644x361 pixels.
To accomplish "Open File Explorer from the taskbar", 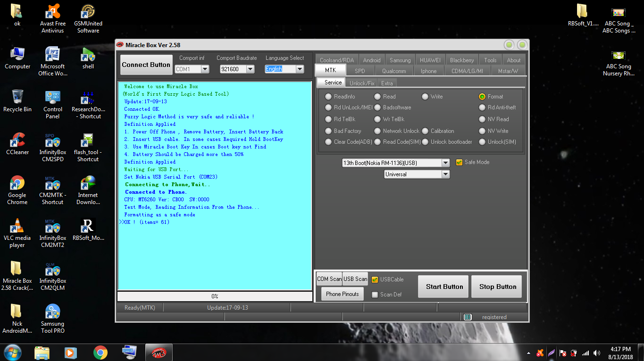I will click(42, 353).
